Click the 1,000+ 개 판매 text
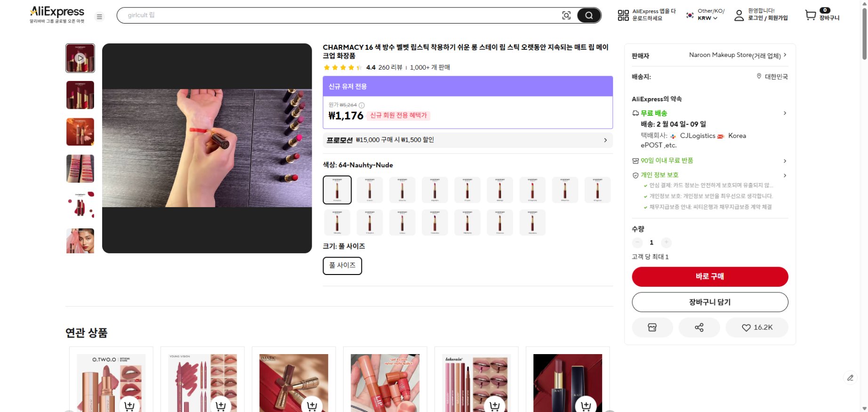The width and height of the screenshot is (868, 412). (430, 67)
